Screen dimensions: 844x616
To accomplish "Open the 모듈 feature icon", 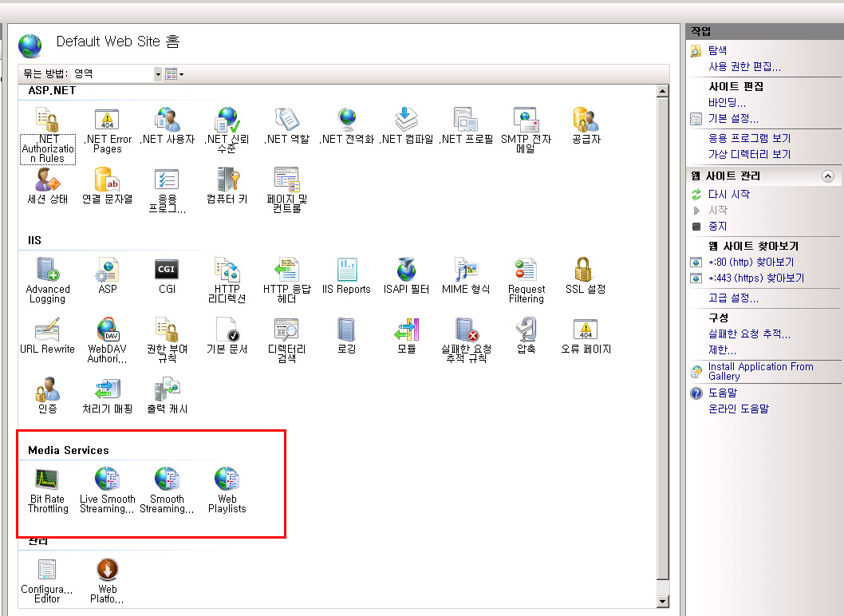I will 406,335.
